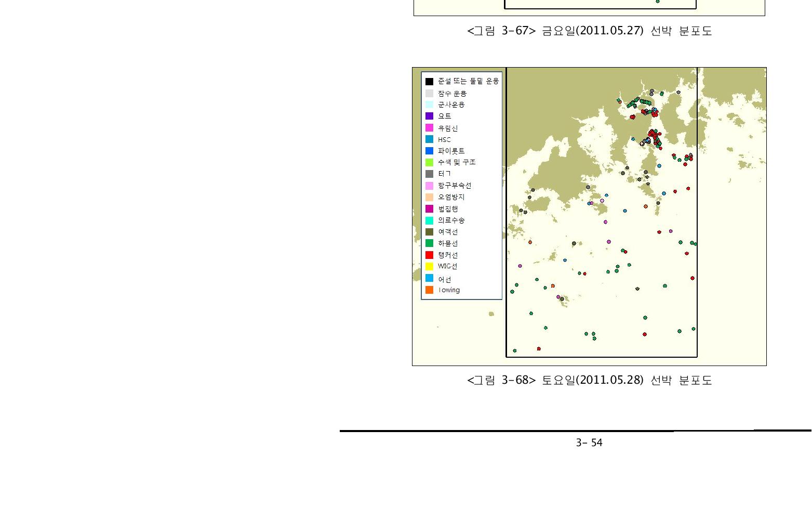Click the caption 그림 3-68 토요일 선박 분포도
Screen dimensions: 812x508
[590, 380]
